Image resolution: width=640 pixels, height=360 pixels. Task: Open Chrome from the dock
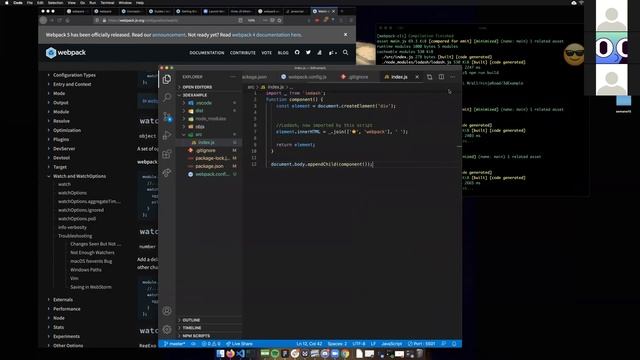[x=345, y=354]
